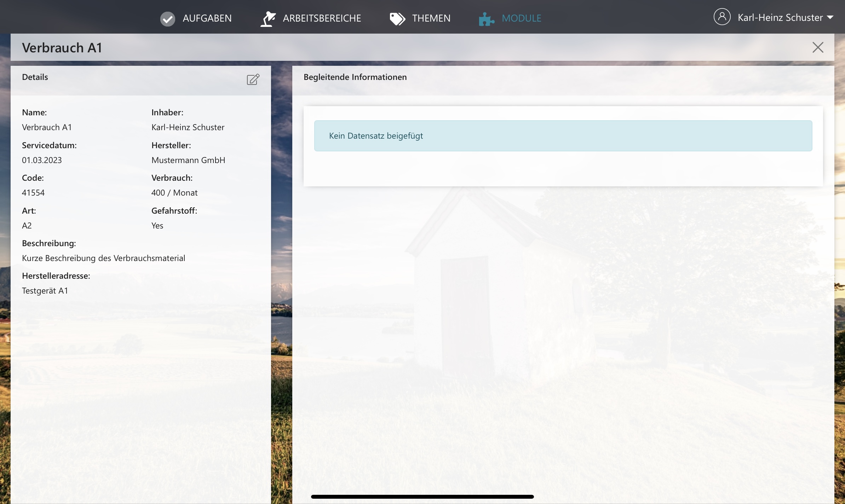The height and width of the screenshot is (504, 845).
Task: Edit details with the pencil icon
Action: (253, 79)
